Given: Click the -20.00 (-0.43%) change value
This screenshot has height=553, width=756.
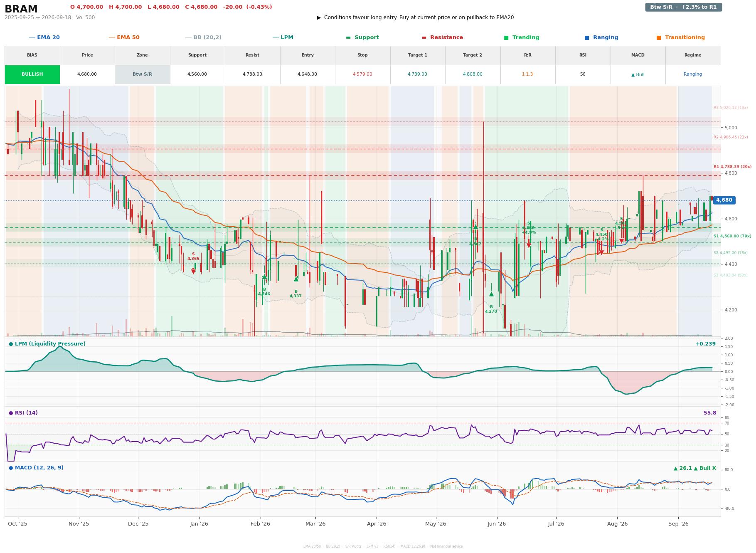Looking at the screenshot, I should tap(248, 7).
